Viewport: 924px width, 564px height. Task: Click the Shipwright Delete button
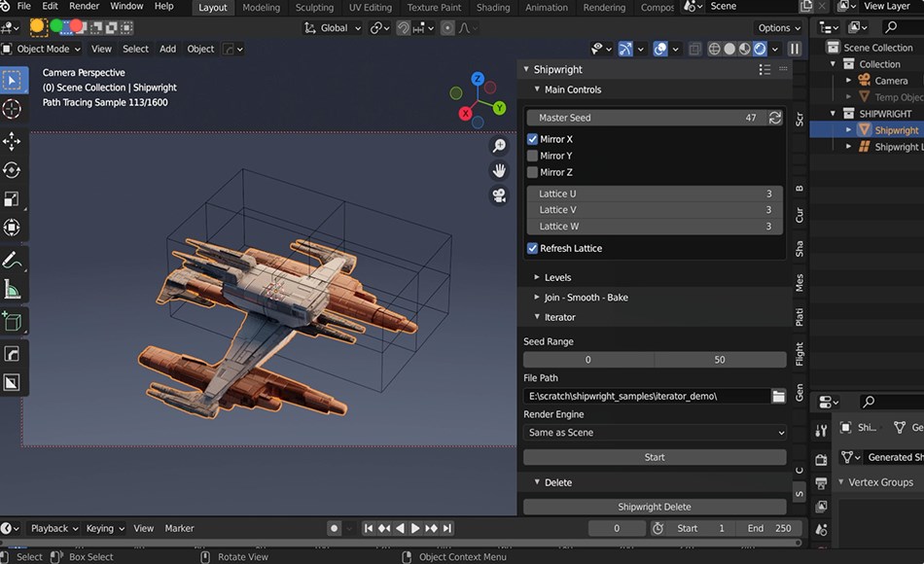[654, 506]
